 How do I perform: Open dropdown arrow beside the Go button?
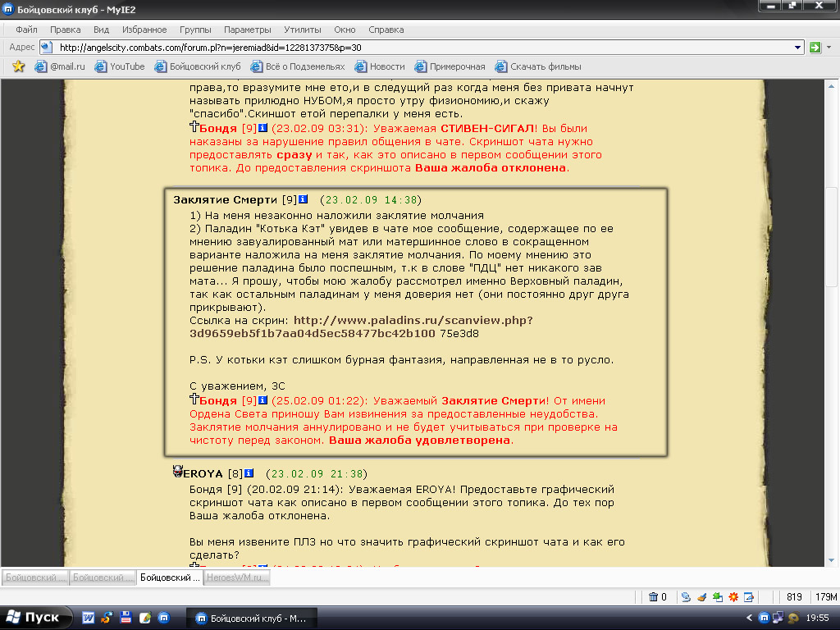point(829,48)
